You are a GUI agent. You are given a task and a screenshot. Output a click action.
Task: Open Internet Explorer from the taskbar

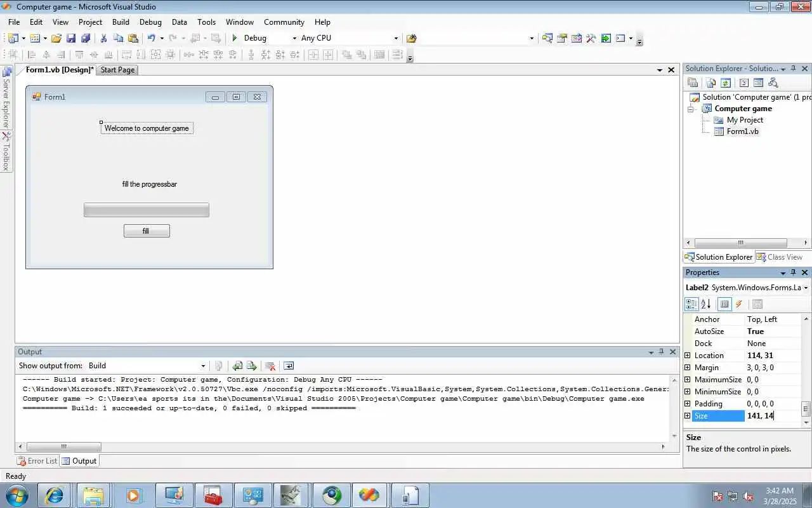tap(55, 495)
